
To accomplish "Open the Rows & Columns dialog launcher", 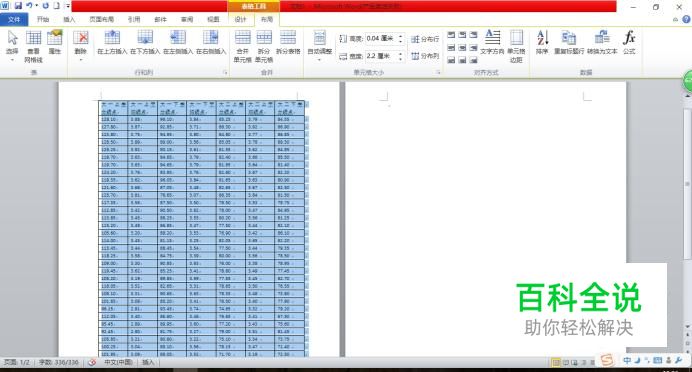I will pyautogui.click(x=225, y=72).
